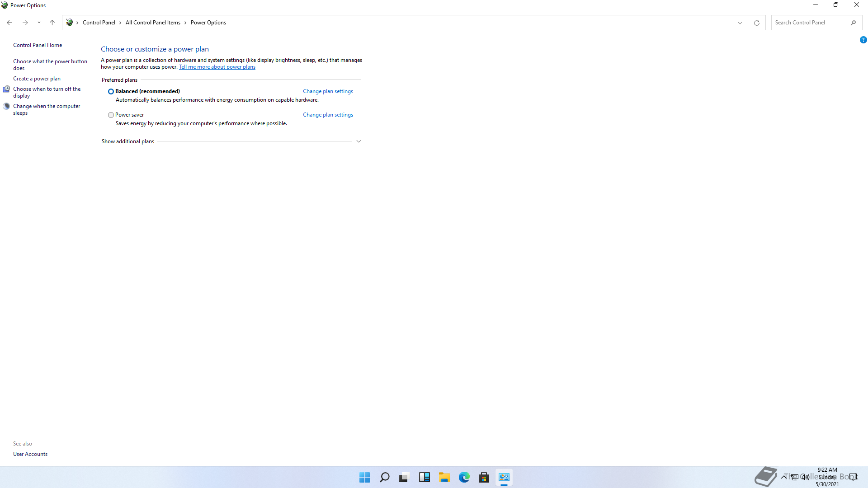Open the clock showing 9:22 AM
The width and height of the screenshot is (868, 488).
tap(827, 477)
